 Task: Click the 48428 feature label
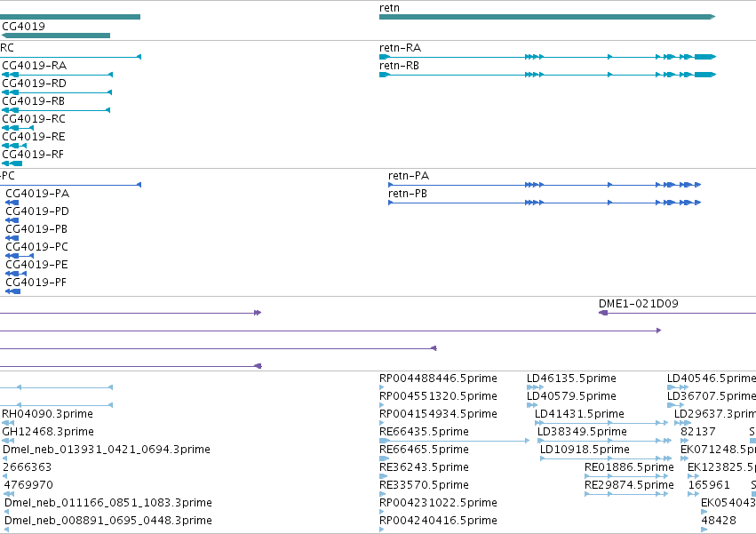[x=719, y=521]
